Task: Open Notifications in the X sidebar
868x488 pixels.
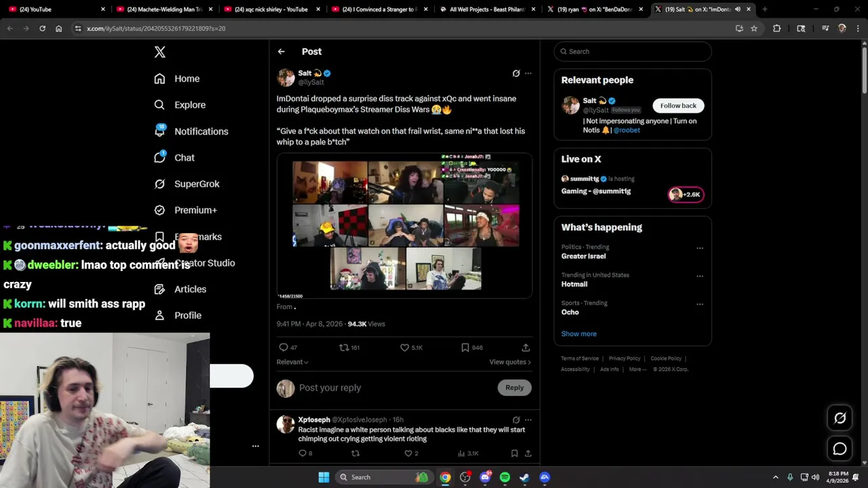Action: (191, 131)
